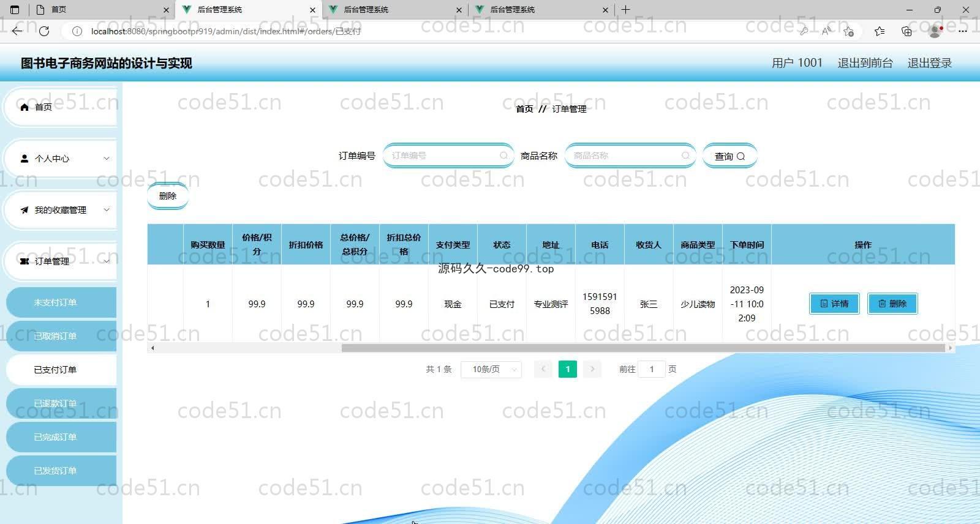The image size is (980, 524).
Task: Click the read aloud icon in address bar
Action: 826,31
